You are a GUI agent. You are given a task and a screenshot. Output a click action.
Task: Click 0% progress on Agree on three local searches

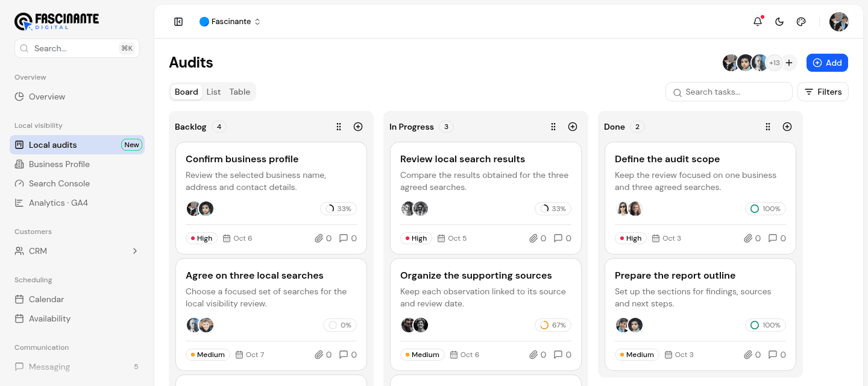click(340, 325)
